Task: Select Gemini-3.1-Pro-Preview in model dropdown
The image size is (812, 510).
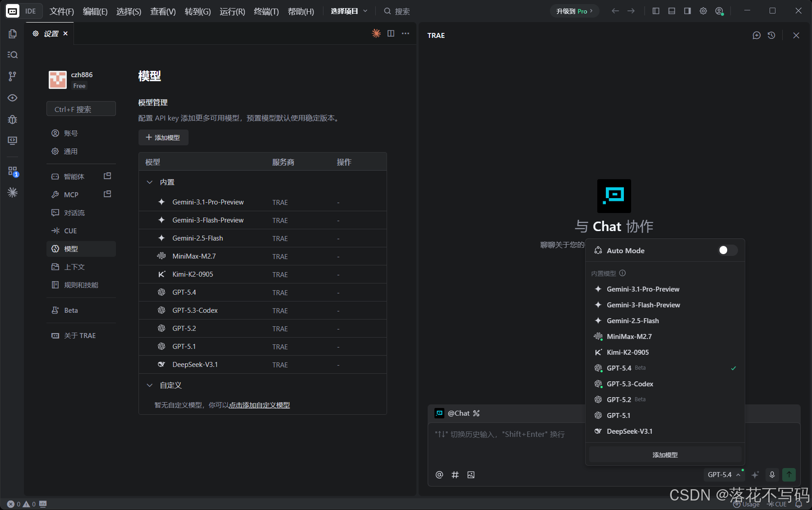Action: tap(665, 289)
